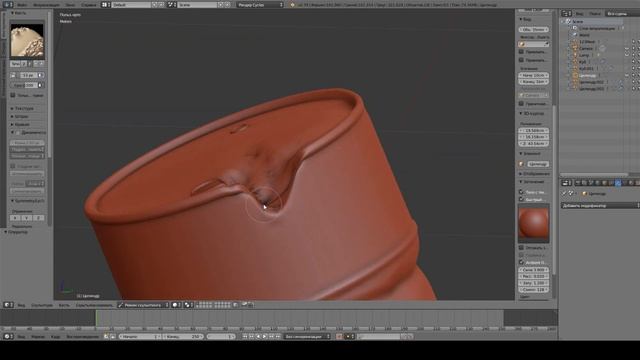Open the viewport shading sphere icon
This screenshot has height=360, width=640.
176,305
